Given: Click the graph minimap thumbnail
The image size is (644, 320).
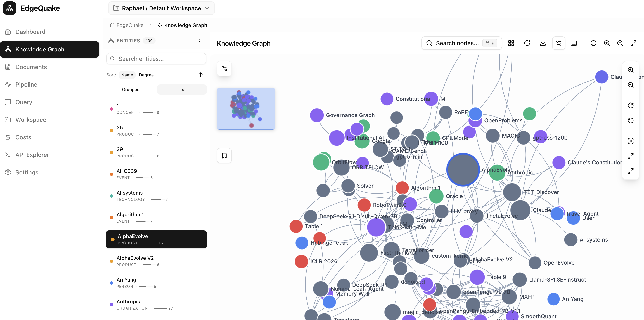Looking at the screenshot, I should pos(246,108).
